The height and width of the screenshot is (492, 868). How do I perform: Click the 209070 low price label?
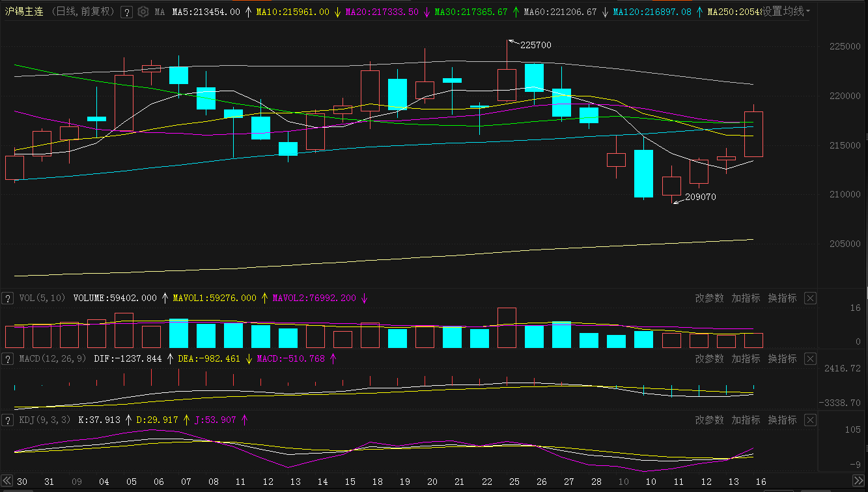700,197
